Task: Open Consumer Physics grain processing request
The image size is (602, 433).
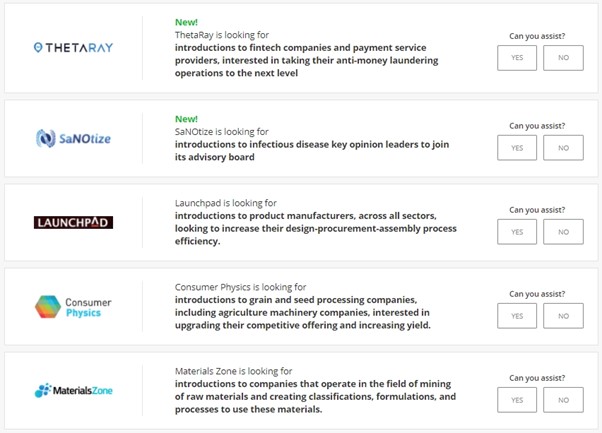Action: (x=303, y=312)
